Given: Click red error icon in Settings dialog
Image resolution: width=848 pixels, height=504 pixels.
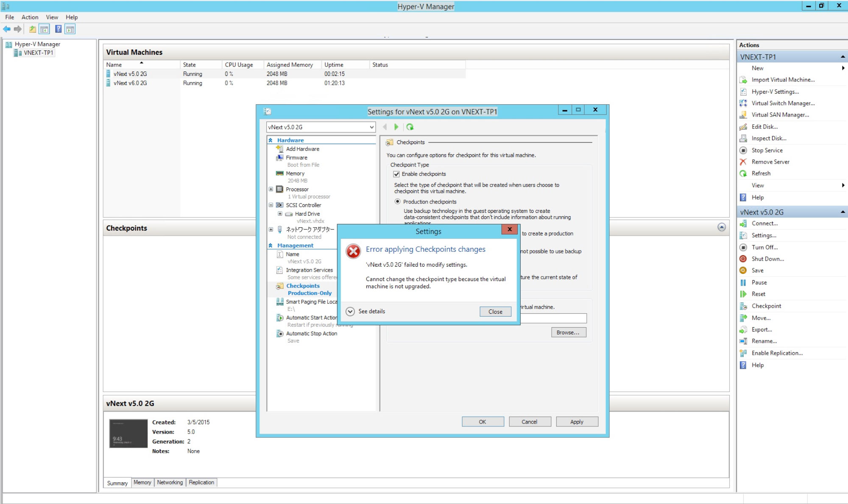Looking at the screenshot, I should (x=353, y=251).
